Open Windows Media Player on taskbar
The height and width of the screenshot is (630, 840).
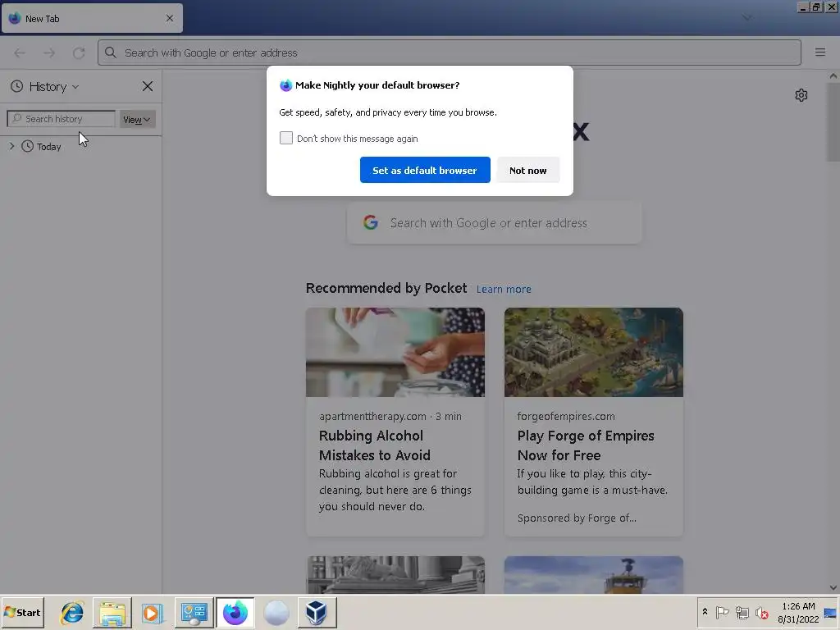pos(153,612)
